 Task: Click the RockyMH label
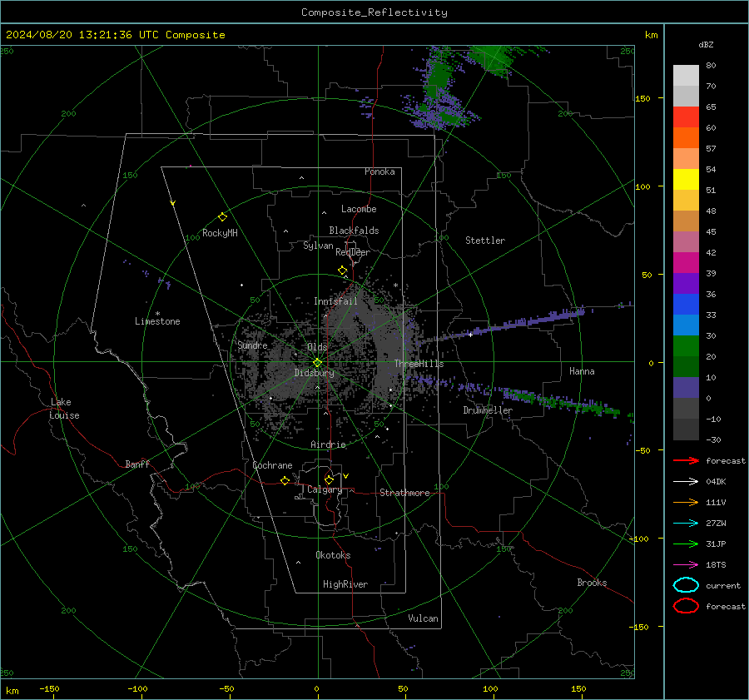point(220,233)
